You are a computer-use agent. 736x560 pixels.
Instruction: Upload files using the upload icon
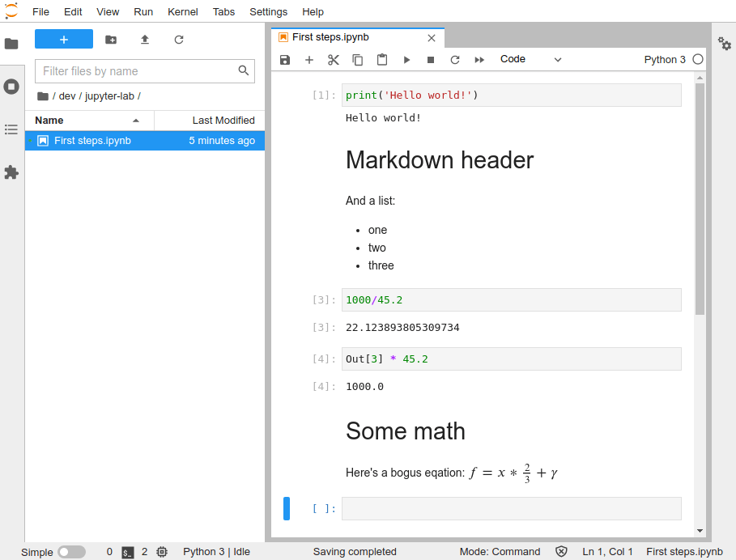coord(145,40)
